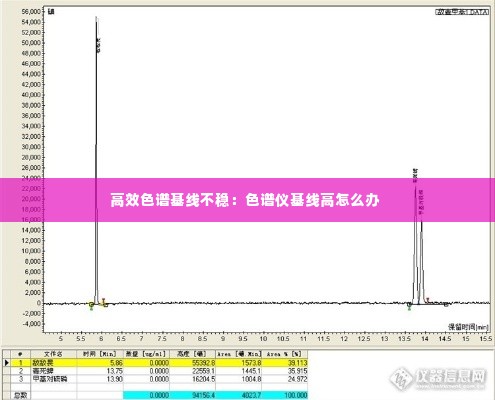Image resolution: width=495 pixels, height=400 pixels.
Task: Click the '15.5' x-axis tick label
Action: click(x=486, y=339)
